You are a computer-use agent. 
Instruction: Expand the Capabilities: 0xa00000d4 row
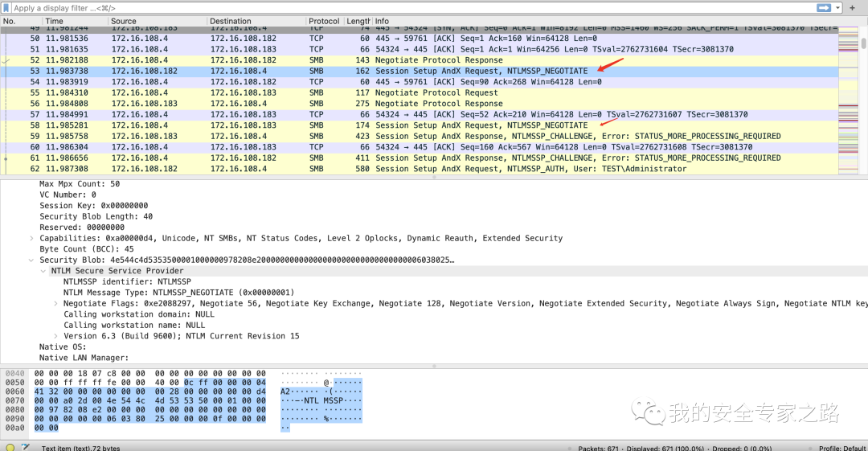31,238
